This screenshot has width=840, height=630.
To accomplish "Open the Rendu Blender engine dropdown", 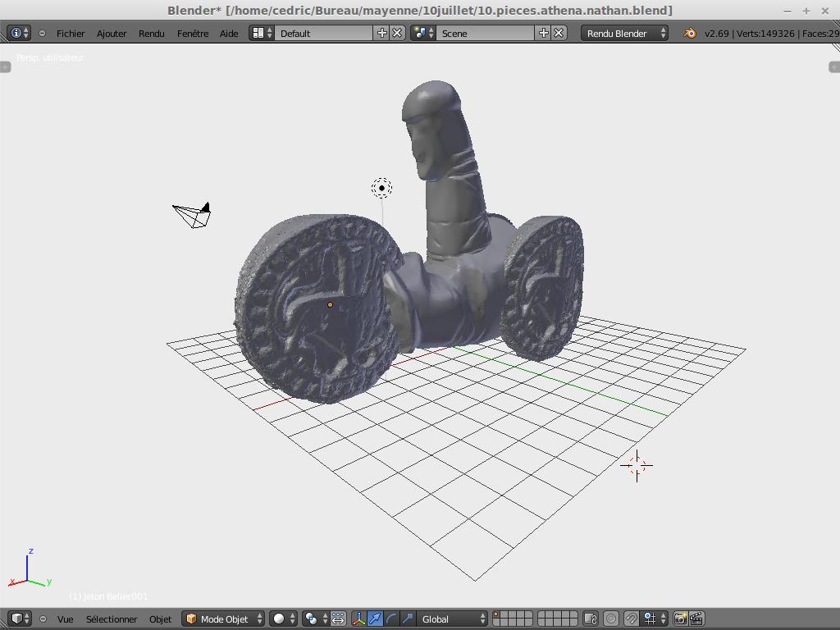I will point(624,34).
